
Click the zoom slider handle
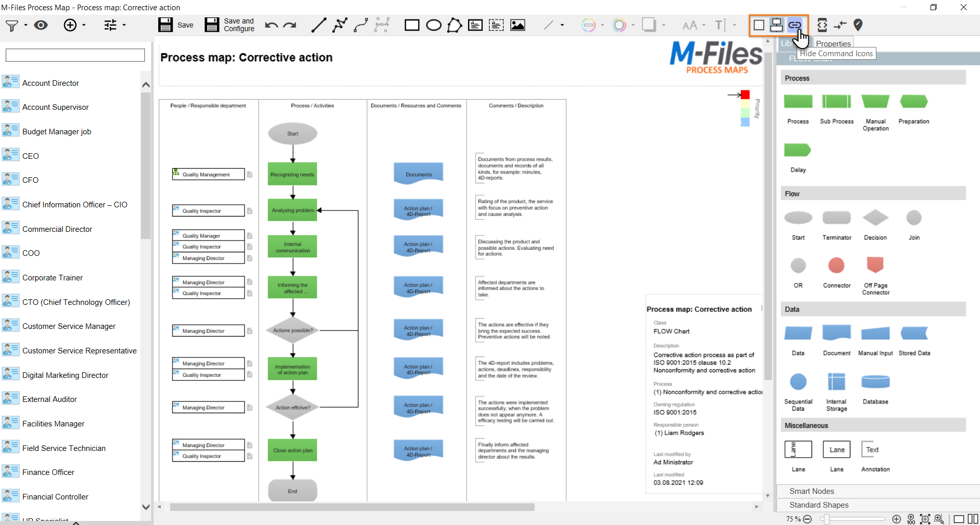pos(826,519)
